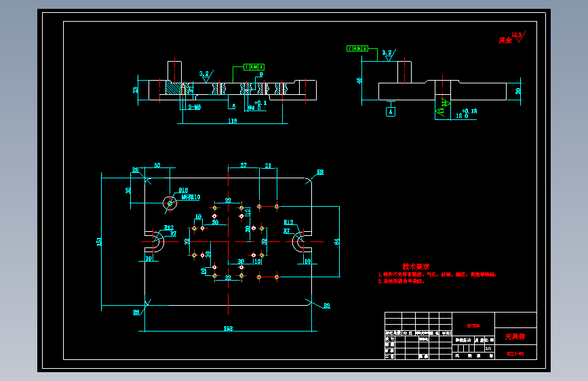Click the 9 leader label in the section view
This screenshot has height=381, width=588.
(x=261, y=75)
